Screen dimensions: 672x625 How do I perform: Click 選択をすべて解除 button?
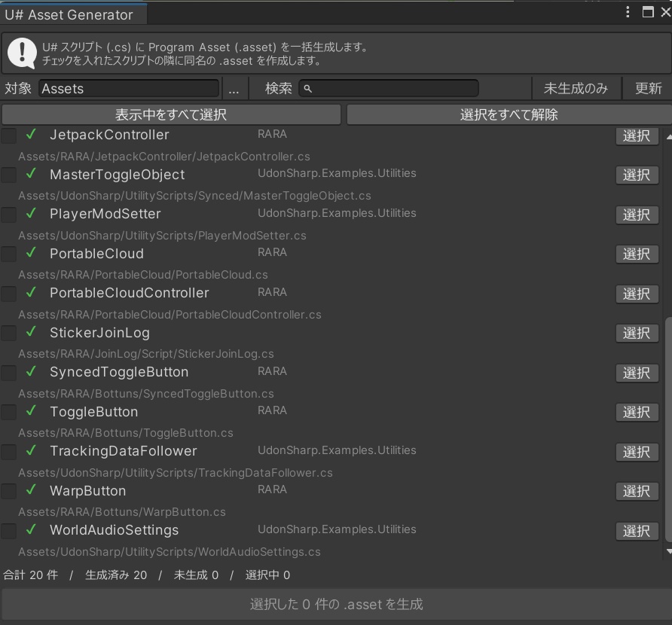point(509,114)
